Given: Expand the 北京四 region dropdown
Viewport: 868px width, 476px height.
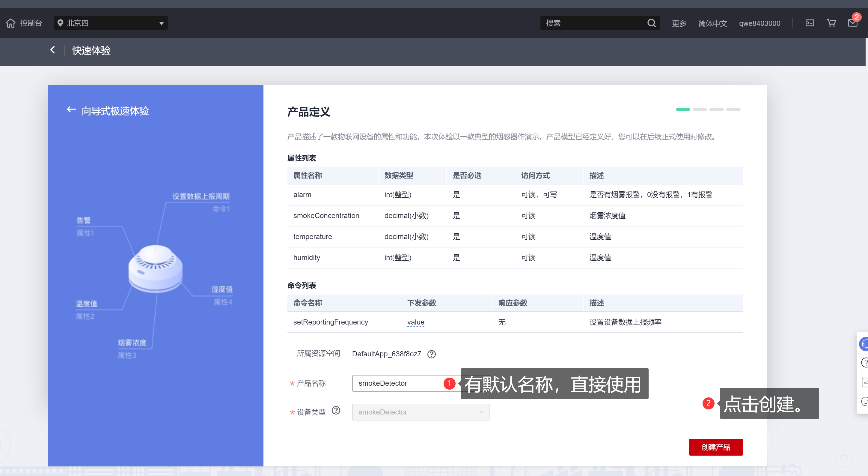Looking at the screenshot, I should tap(111, 23).
